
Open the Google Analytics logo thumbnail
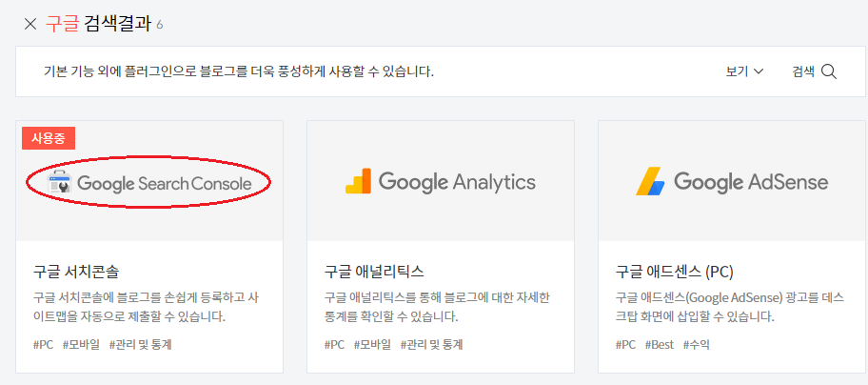440,181
